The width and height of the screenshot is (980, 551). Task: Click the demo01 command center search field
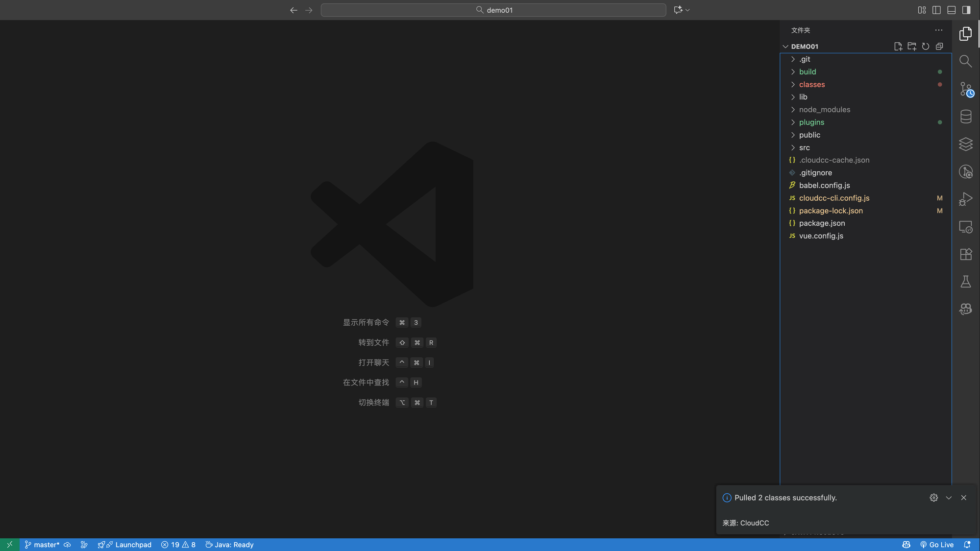(x=493, y=10)
